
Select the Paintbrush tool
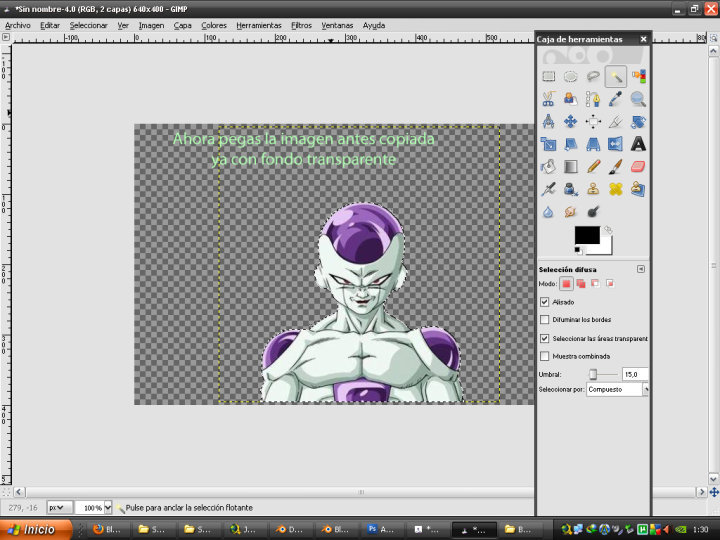tap(616, 167)
